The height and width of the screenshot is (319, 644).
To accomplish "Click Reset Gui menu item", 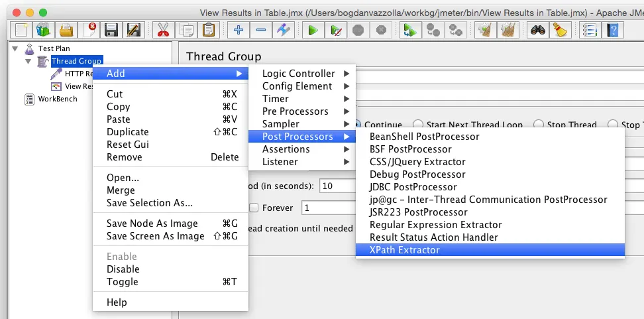I will tap(170, 145).
